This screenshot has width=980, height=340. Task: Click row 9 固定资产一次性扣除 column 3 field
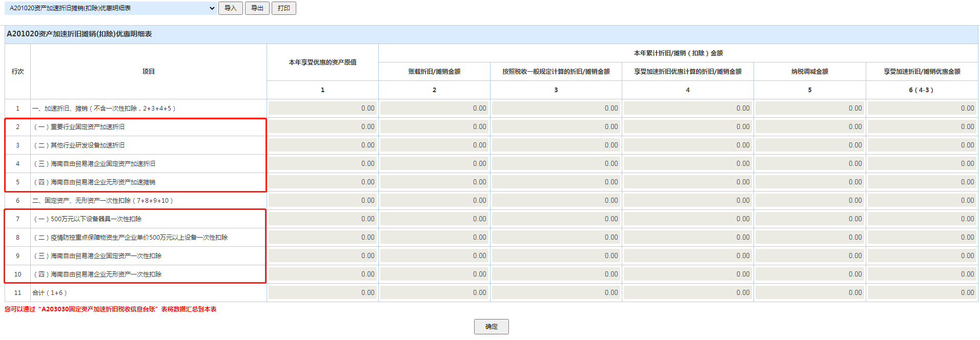pyautogui.click(x=556, y=256)
